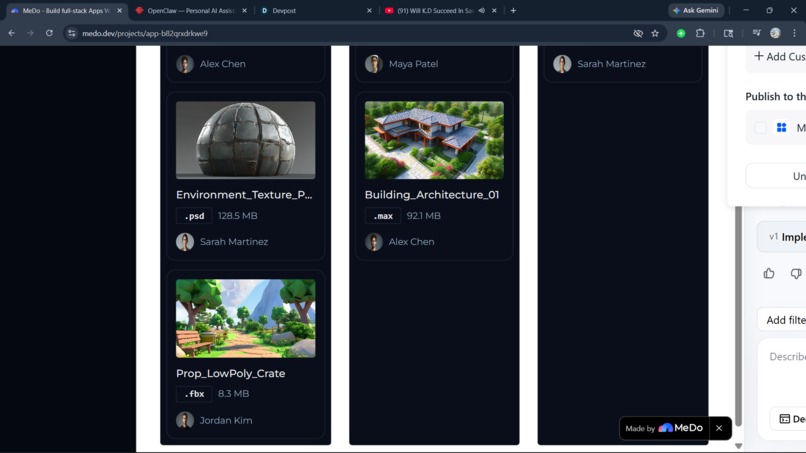806x453 pixels.
Task: Click Sarah Martinez avatar under Environment texture
Action: (185, 242)
